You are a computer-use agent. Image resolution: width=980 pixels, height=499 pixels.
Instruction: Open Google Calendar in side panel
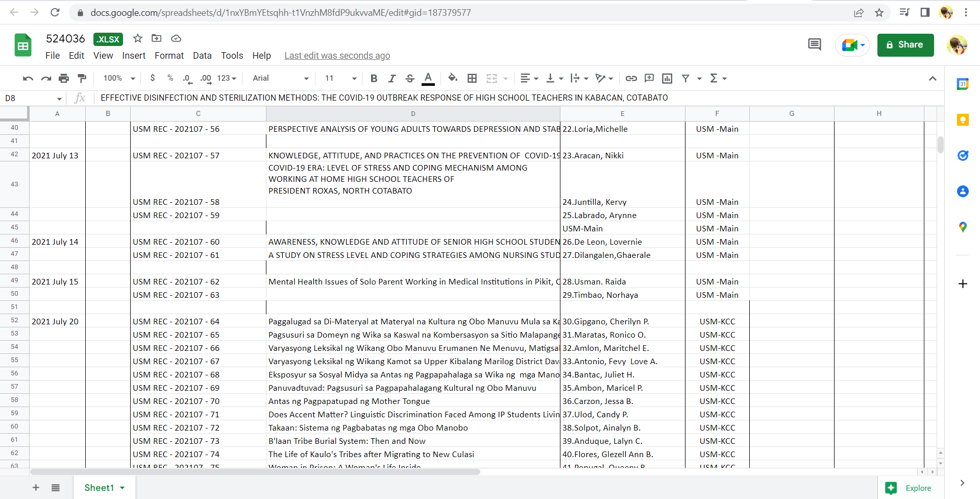[x=963, y=84]
